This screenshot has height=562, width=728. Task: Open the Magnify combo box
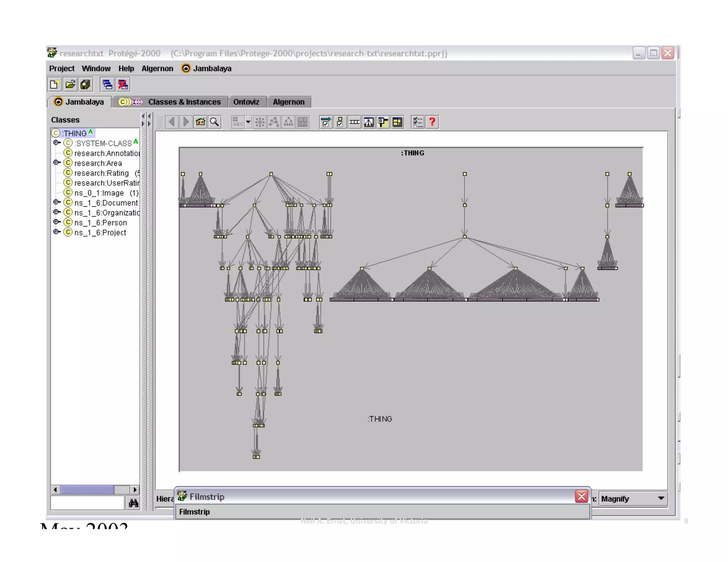633,499
